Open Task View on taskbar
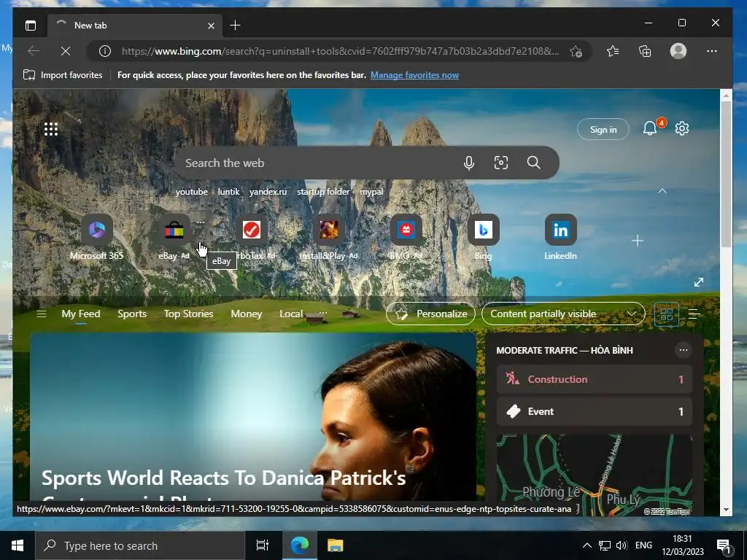 262,545
